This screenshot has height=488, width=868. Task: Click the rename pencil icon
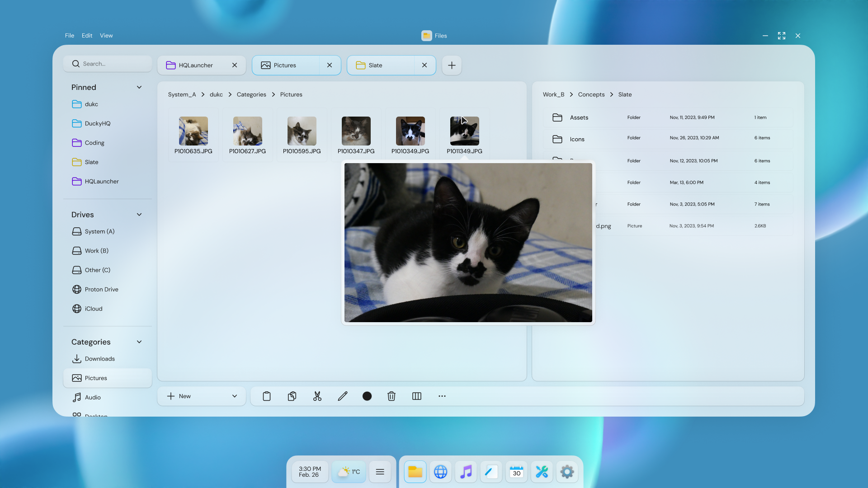pyautogui.click(x=343, y=396)
